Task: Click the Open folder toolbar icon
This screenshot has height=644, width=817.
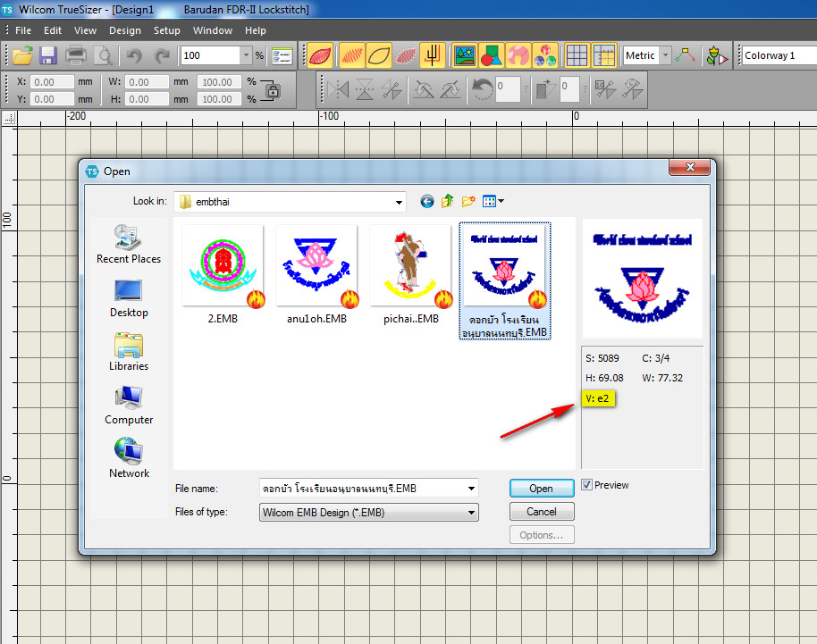Action: [x=22, y=55]
